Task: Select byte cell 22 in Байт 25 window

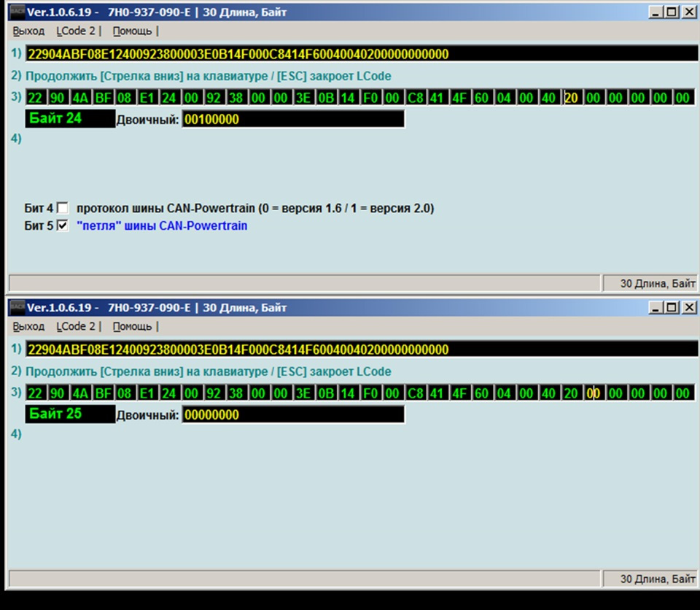Action: pos(36,393)
